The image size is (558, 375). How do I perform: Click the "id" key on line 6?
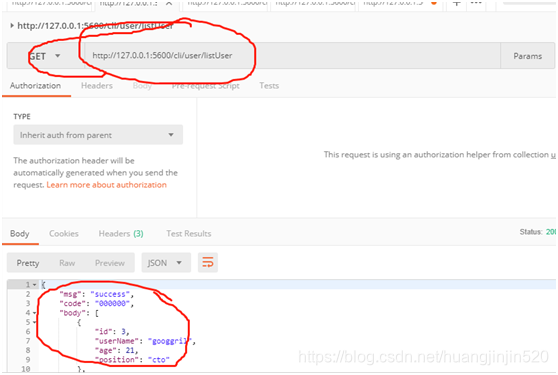(x=103, y=332)
